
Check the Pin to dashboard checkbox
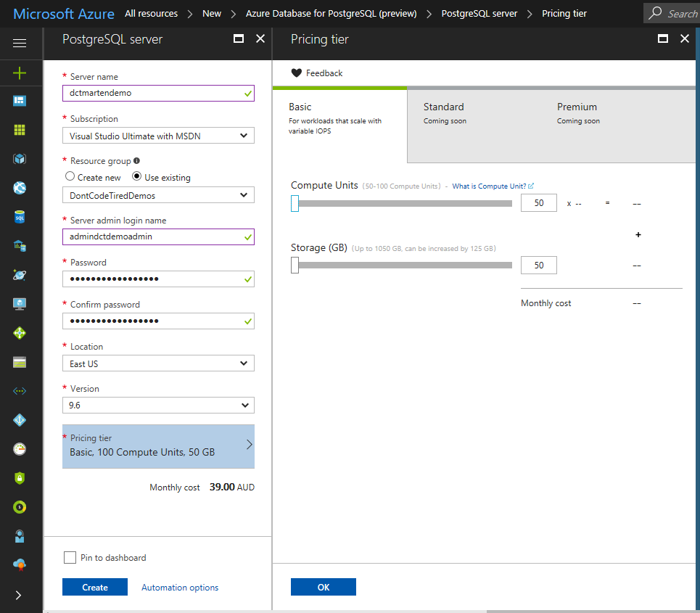coord(70,558)
